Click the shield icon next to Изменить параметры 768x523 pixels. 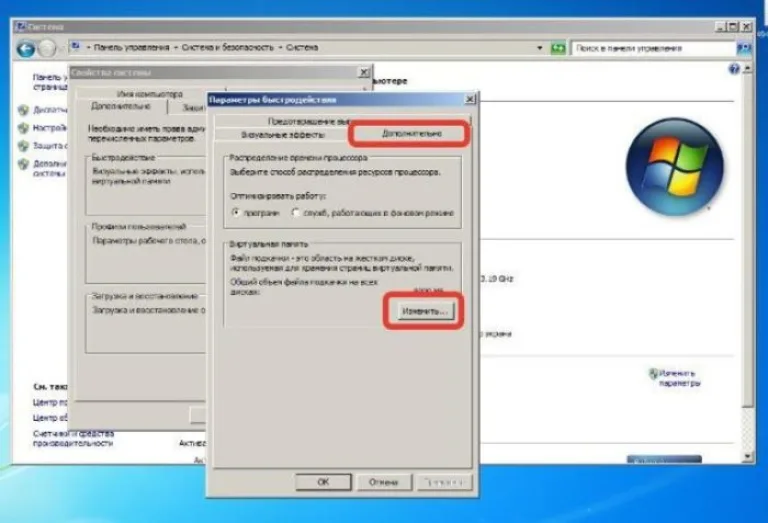pyautogui.click(x=653, y=374)
